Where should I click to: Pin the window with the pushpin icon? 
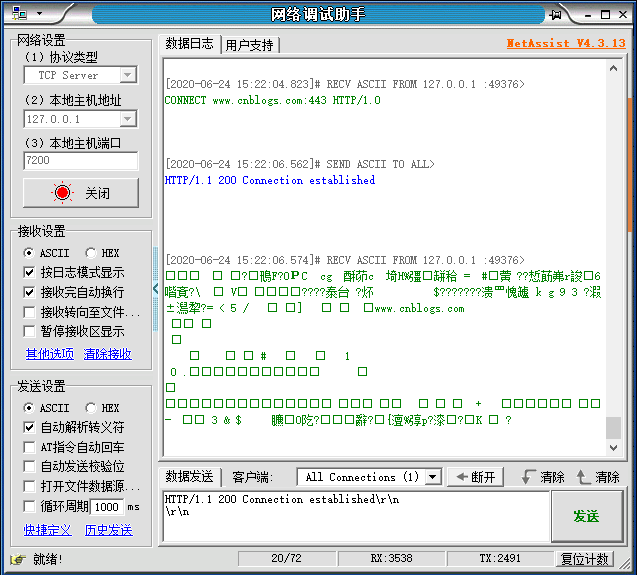tap(555, 15)
